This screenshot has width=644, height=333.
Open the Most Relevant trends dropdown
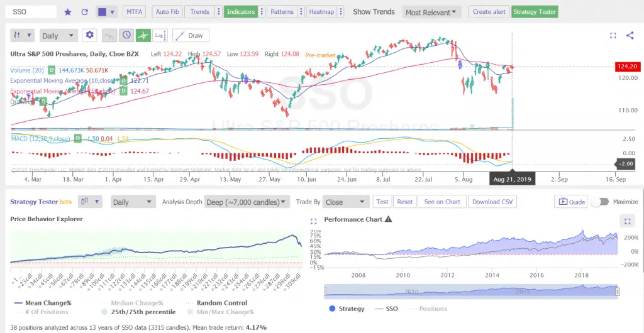[x=431, y=13]
